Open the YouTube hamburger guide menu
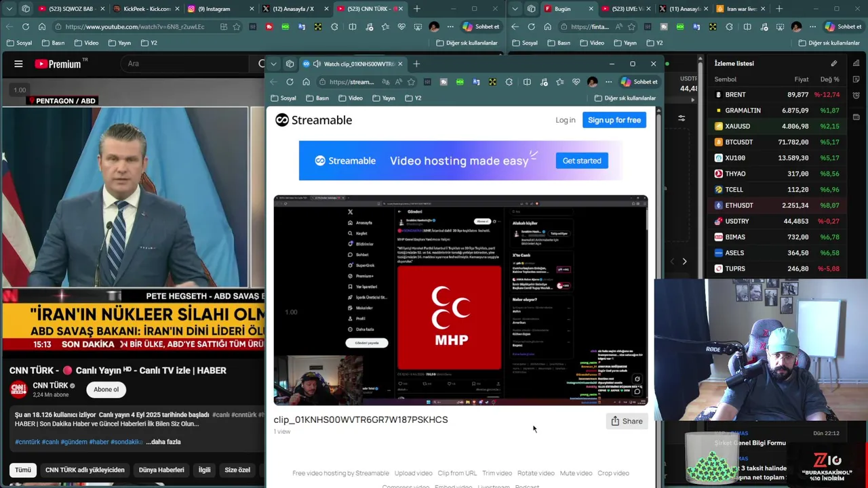Image resolution: width=868 pixels, height=488 pixels. point(18,64)
